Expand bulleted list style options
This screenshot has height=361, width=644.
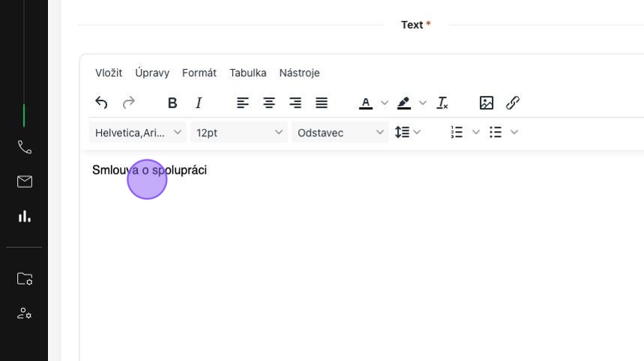coord(514,133)
